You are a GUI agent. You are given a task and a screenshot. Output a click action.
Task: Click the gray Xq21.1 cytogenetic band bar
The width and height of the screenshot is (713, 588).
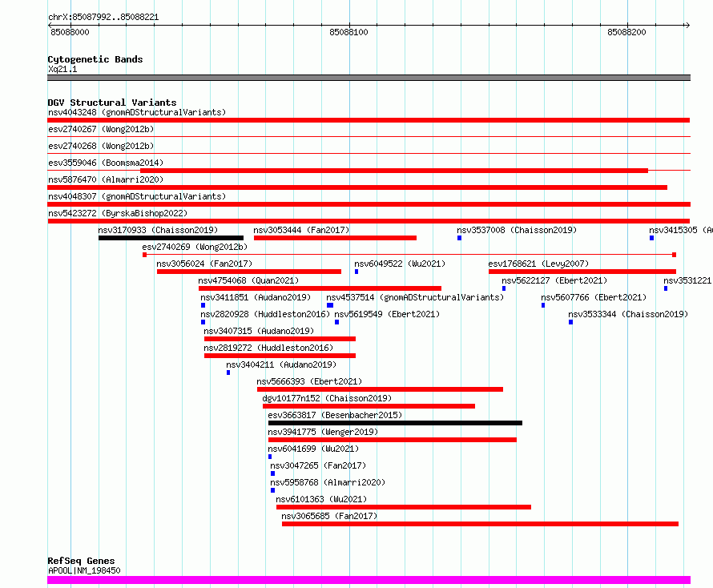click(369, 78)
